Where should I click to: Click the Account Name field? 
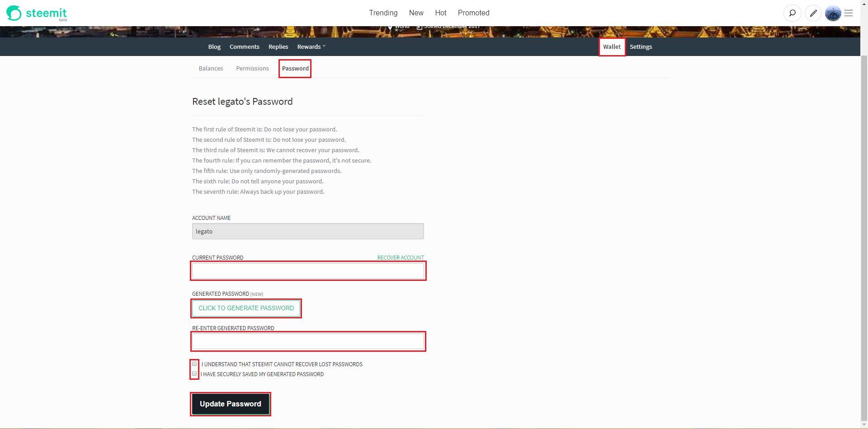[308, 231]
